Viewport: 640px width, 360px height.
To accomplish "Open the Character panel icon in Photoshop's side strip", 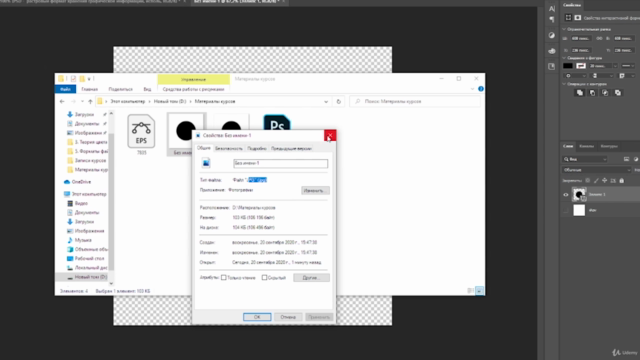I will [x=552, y=9].
